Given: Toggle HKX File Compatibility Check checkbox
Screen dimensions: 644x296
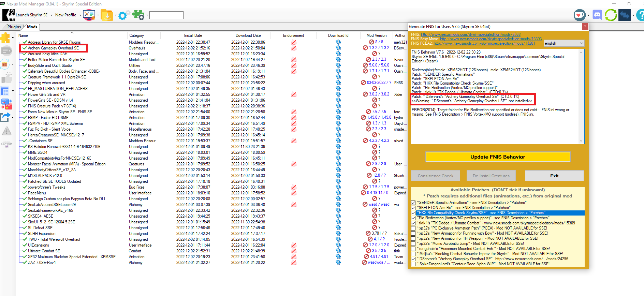Looking at the screenshot, I should click(x=413, y=213).
